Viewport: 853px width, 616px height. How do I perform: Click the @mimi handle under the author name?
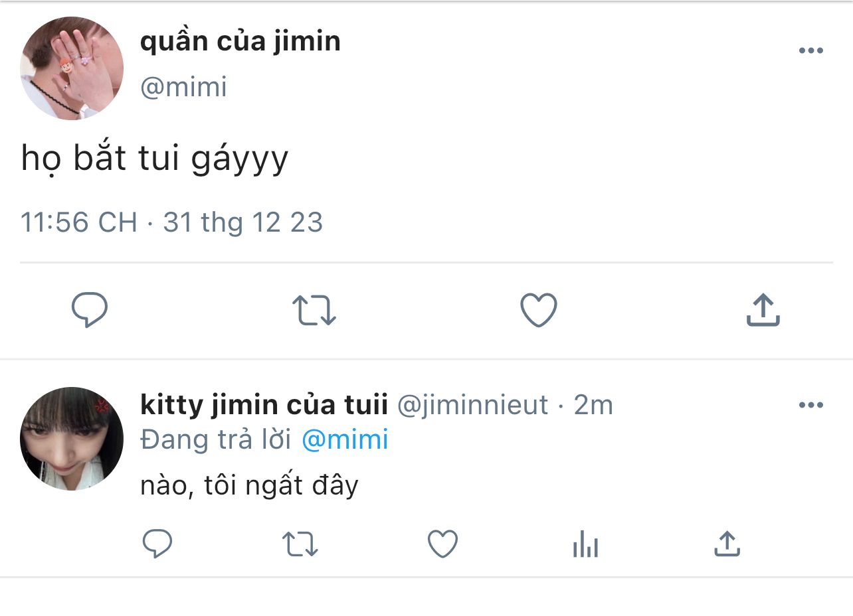183,87
